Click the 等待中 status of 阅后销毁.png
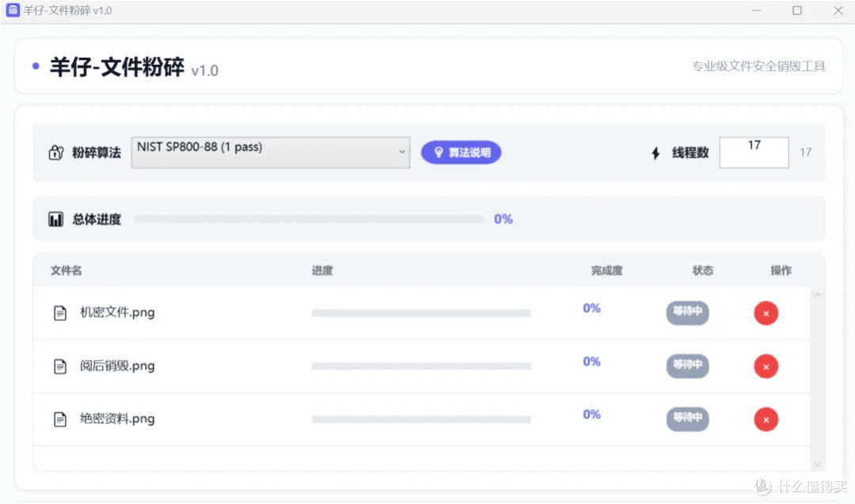The width and height of the screenshot is (855, 504). [x=688, y=366]
